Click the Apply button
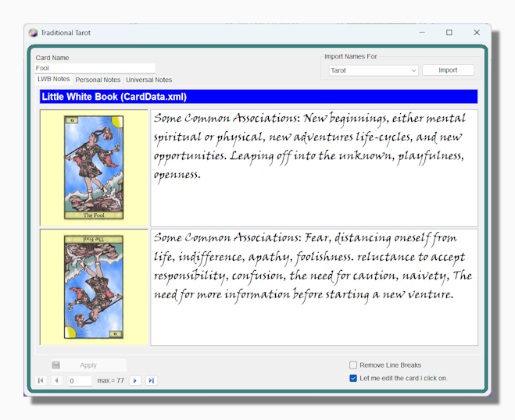 [88, 365]
